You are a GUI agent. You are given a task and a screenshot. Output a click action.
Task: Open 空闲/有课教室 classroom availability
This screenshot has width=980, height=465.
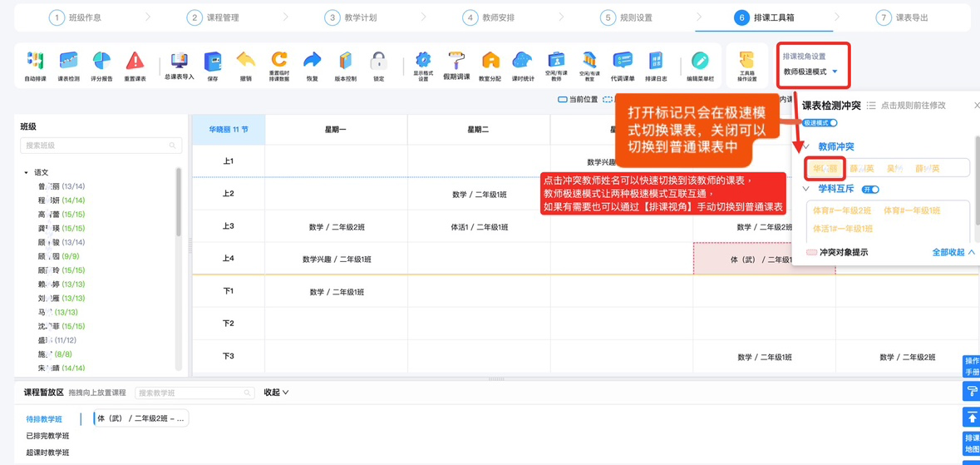point(588,66)
